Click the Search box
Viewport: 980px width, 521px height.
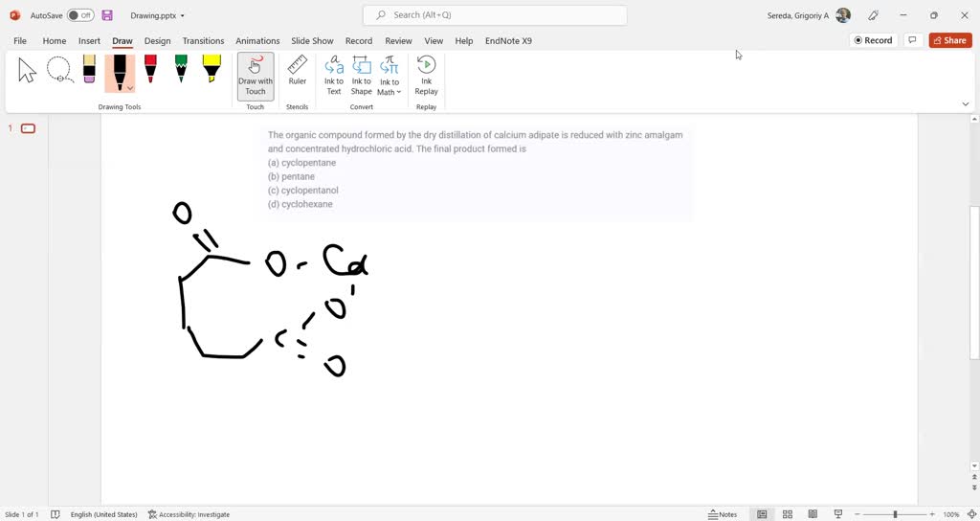495,15
